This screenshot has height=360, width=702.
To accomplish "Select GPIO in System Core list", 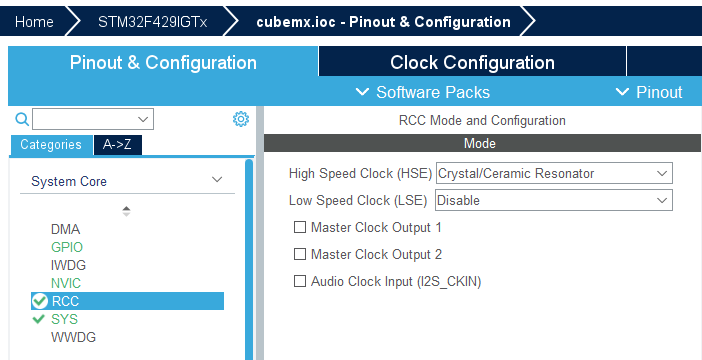I will point(67,247).
